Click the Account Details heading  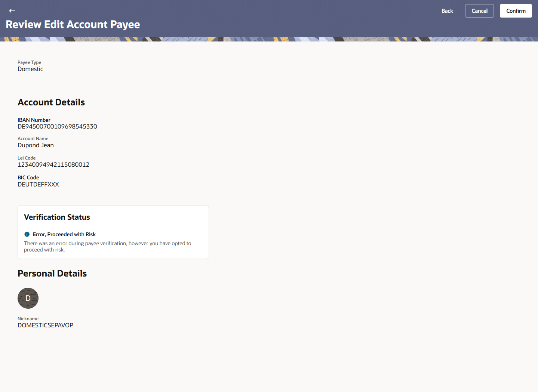coord(51,102)
